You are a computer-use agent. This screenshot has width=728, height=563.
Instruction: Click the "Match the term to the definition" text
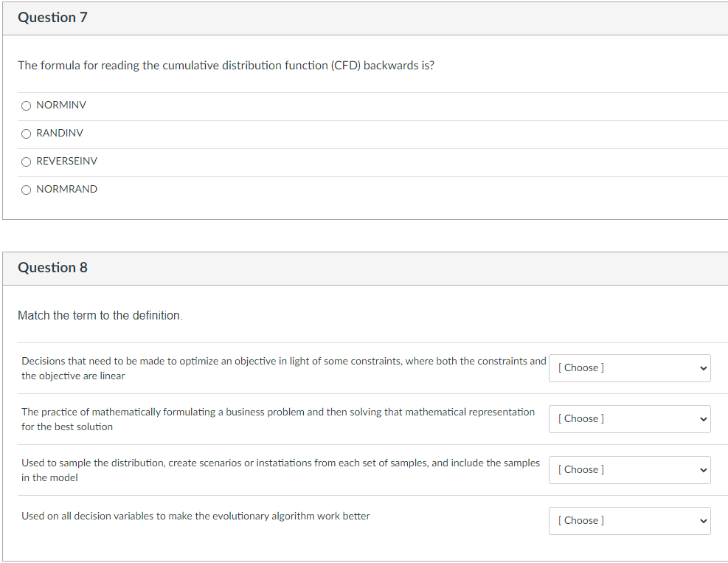tap(100, 316)
